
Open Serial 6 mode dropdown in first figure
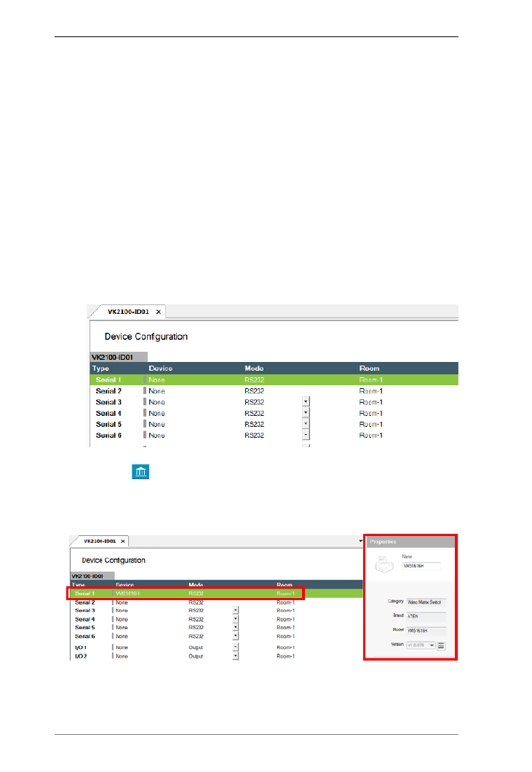click(306, 435)
